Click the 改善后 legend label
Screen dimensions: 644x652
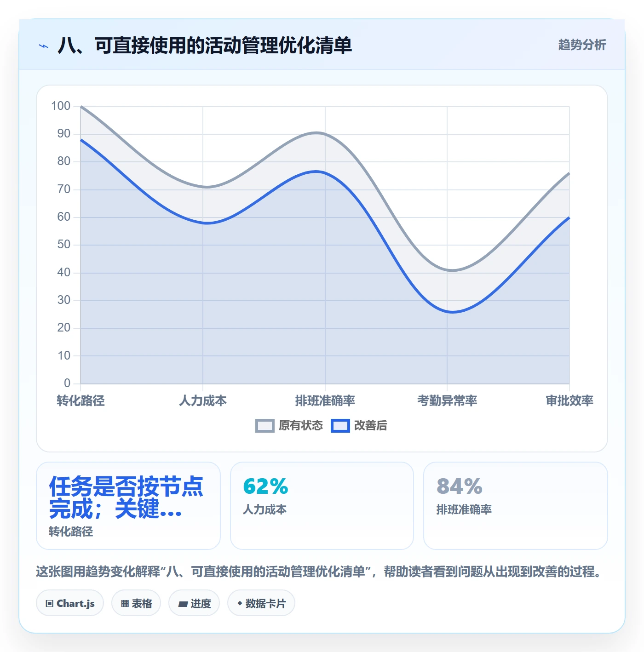(x=370, y=426)
